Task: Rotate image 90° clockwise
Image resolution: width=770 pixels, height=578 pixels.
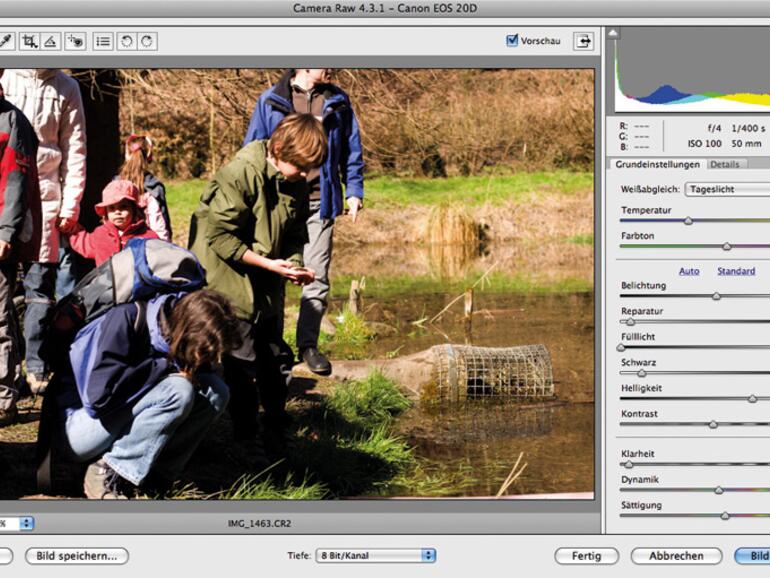Action: (147, 41)
